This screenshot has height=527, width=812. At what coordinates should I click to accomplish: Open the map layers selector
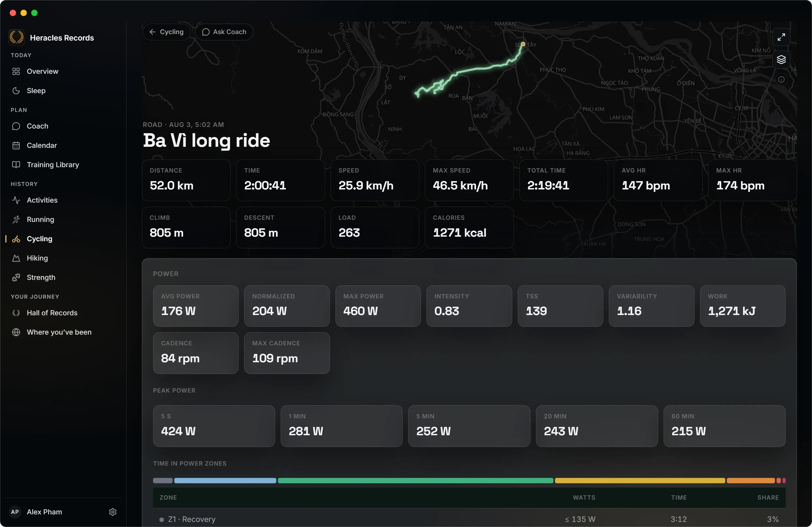click(781, 59)
